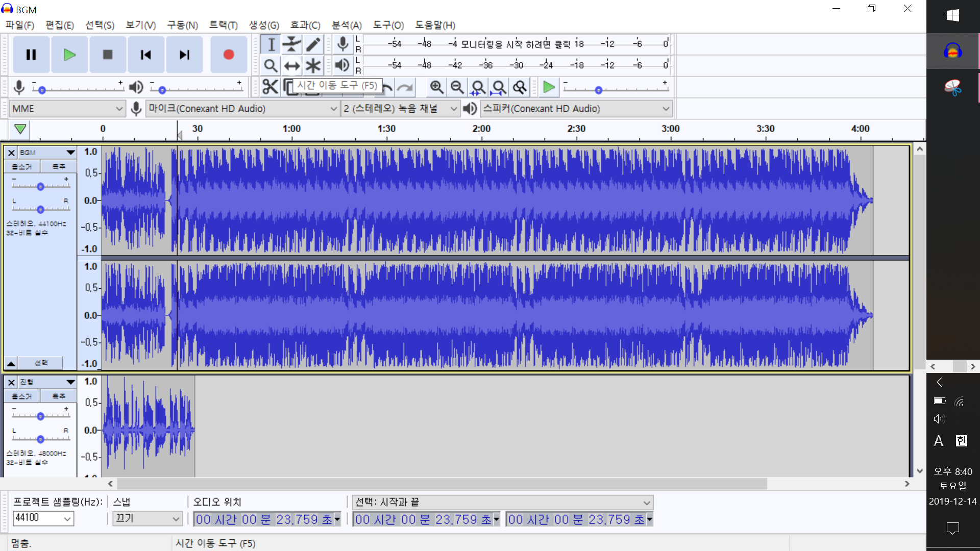Choose the Envelope tool
The height and width of the screenshot is (551, 980).
click(292, 44)
